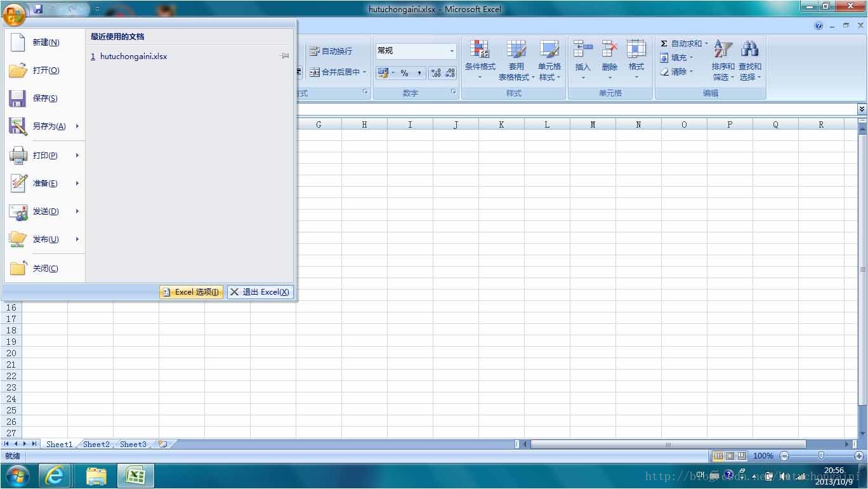Click the zoom slider handle

tap(821, 456)
